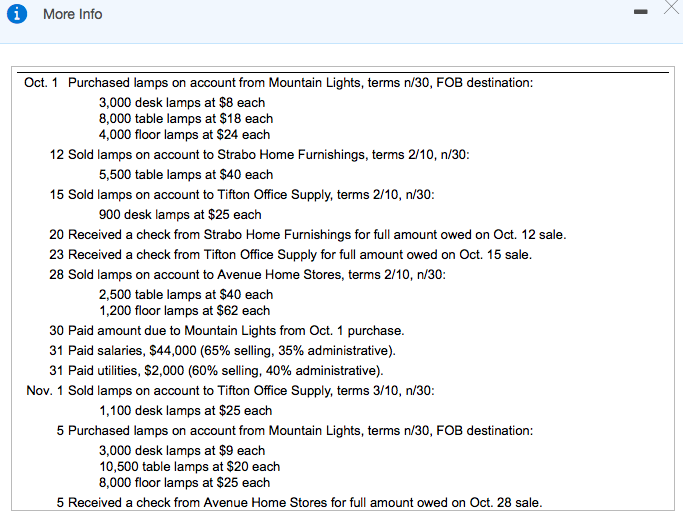This screenshot has width=683, height=529.
Task: Close the More Info dialog
Action: point(672,7)
